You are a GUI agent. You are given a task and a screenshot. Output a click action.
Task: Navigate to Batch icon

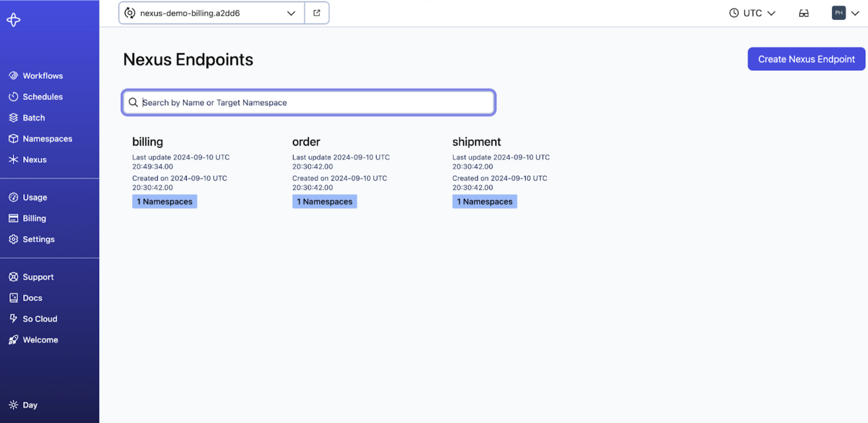point(13,117)
